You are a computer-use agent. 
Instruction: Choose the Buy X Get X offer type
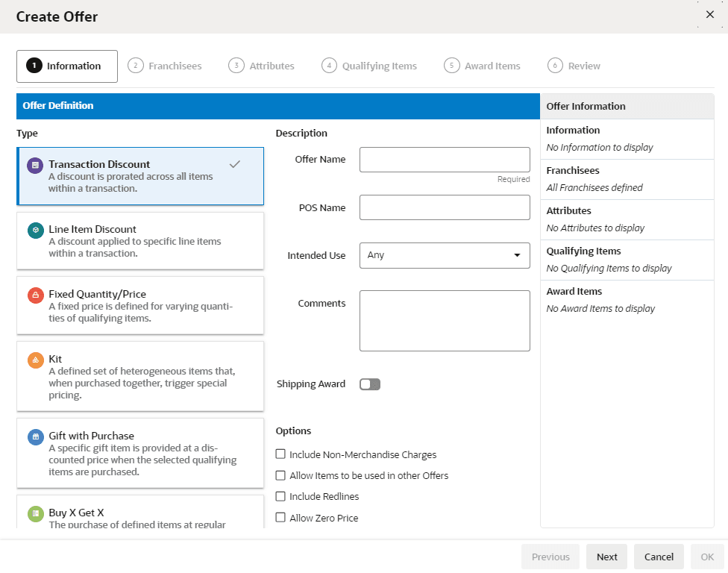pyautogui.click(x=140, y=512)
